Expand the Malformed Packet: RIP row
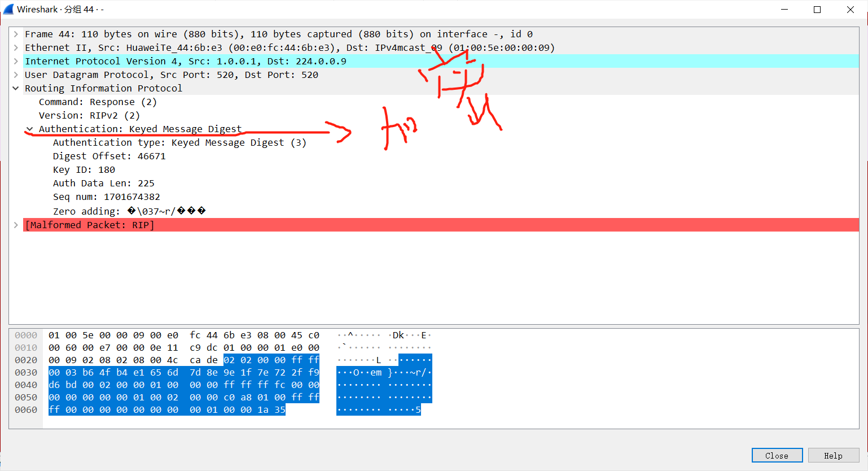This screenshot has height=471, width=868. coord(16,225)
